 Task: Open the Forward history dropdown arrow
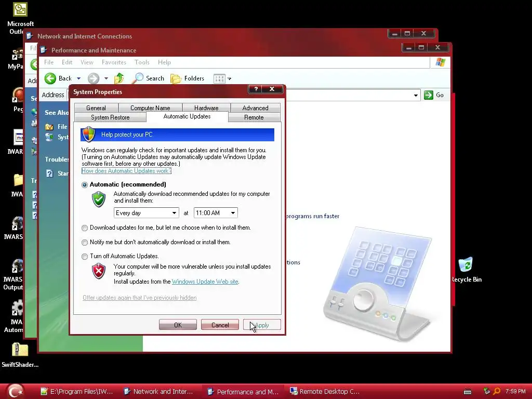pyautogui.click(x=106, y=78)
